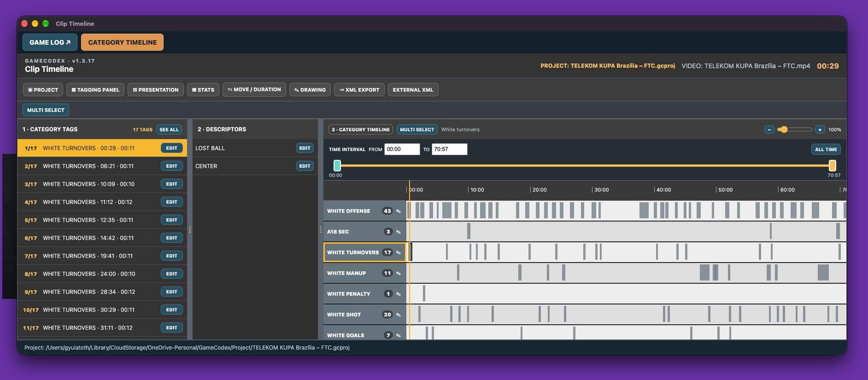Screen dimensions: 868x380
Task: Edit the CENTER descriptor
Action: tap(305, 166)
